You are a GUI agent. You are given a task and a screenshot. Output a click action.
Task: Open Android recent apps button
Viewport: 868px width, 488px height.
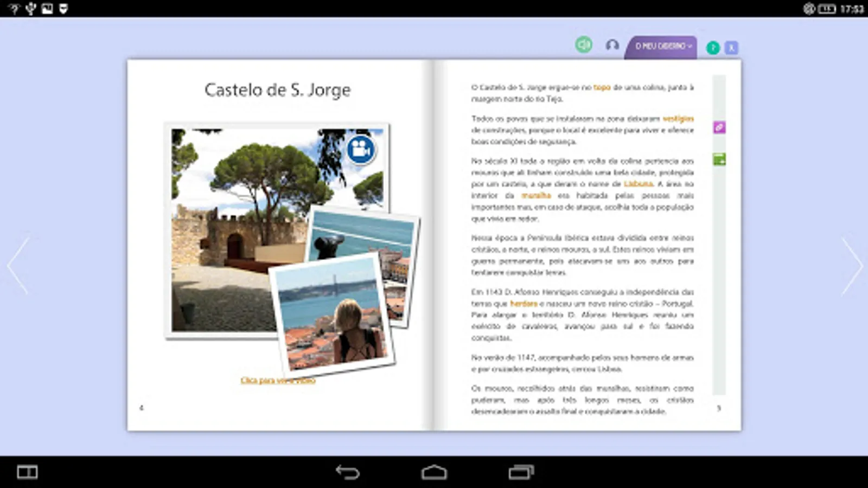click(x=521, y=472)
